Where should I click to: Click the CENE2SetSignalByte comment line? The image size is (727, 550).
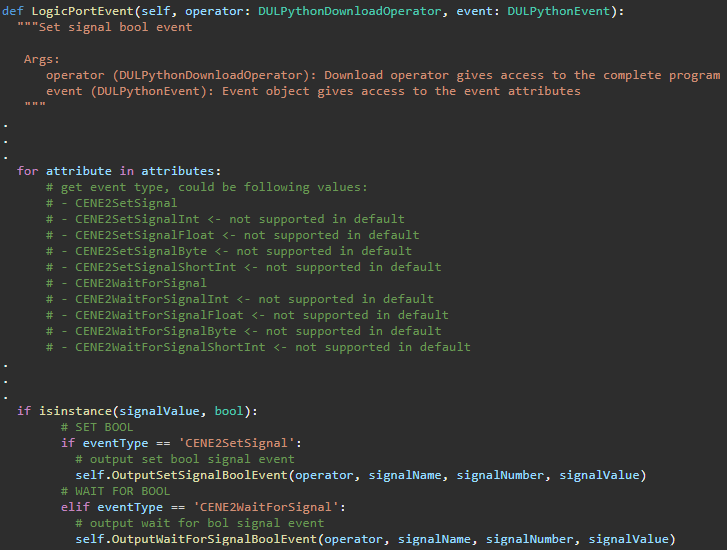click(x=228, y=251)
